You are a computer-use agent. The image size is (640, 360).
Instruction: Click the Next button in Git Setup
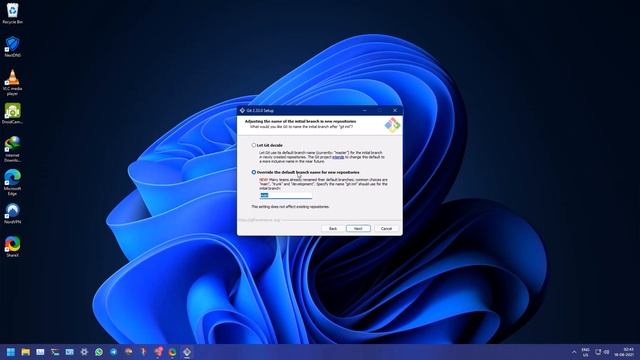click(x=358, y=229)
